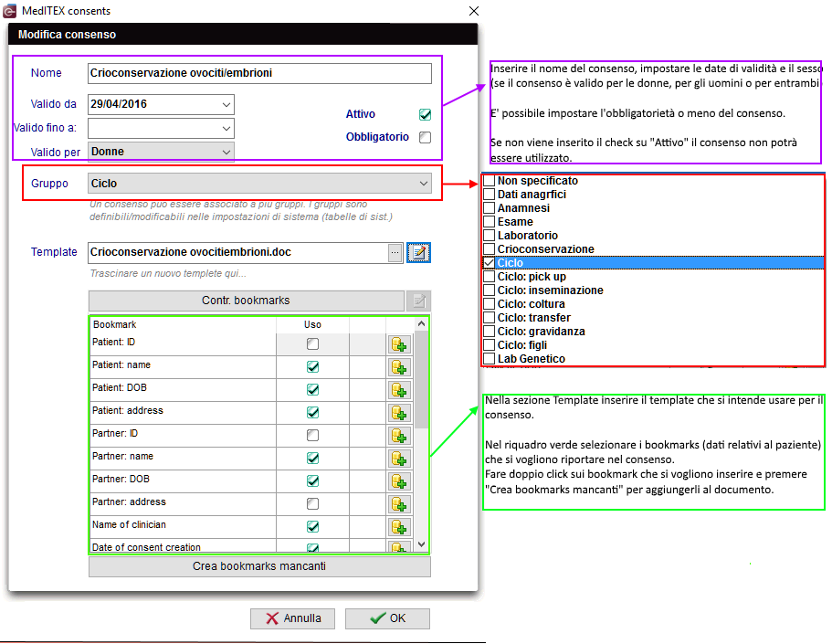Click the edit template icon beside Template field

(x=418, y=252)
